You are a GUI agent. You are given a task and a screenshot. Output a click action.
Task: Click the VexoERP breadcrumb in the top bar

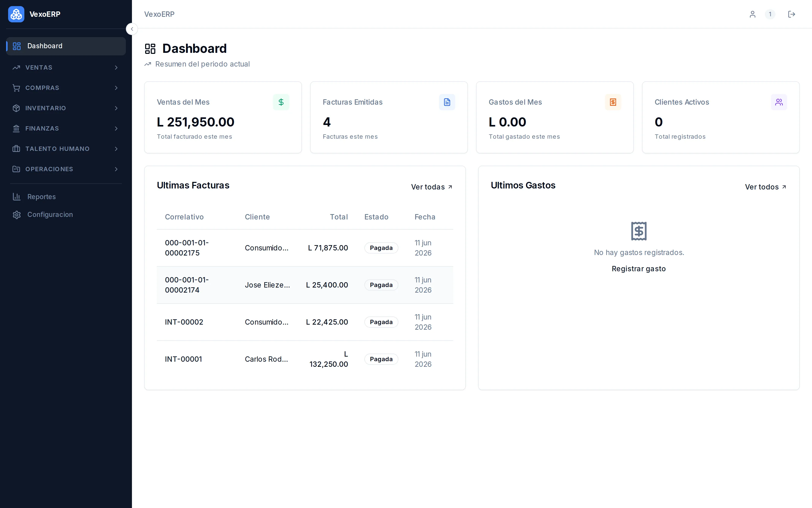(159, 14)
